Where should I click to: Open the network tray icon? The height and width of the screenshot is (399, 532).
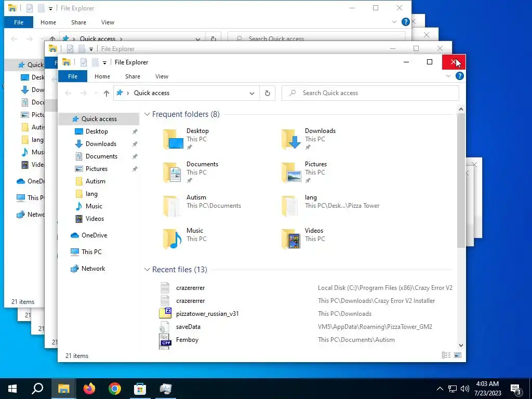coord(453,389)
